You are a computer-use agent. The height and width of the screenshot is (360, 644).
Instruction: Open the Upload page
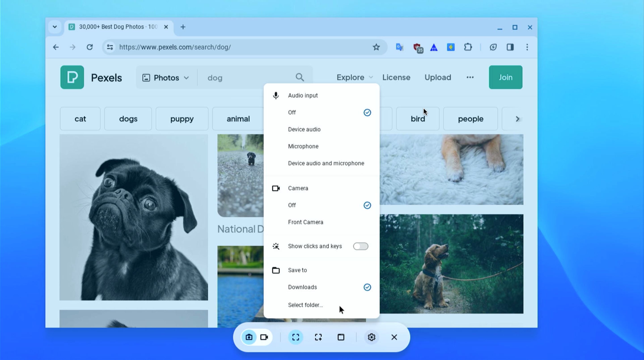tap(438, 77)
